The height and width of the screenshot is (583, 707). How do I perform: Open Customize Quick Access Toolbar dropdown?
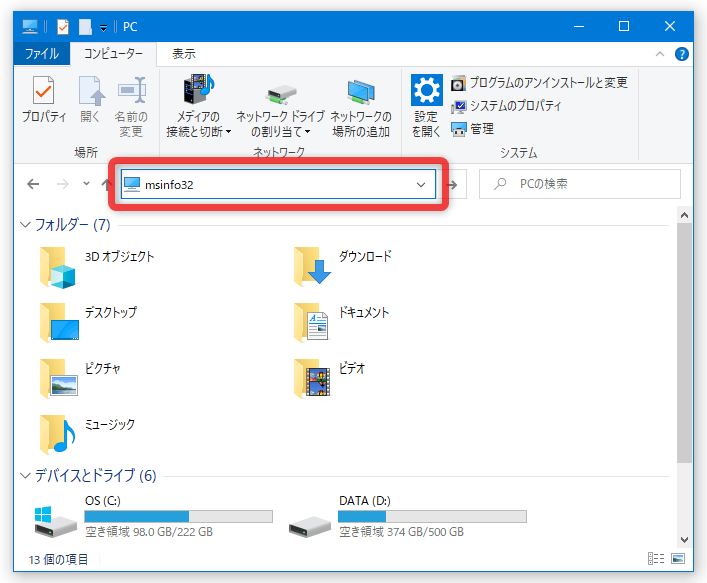(103, 28)
